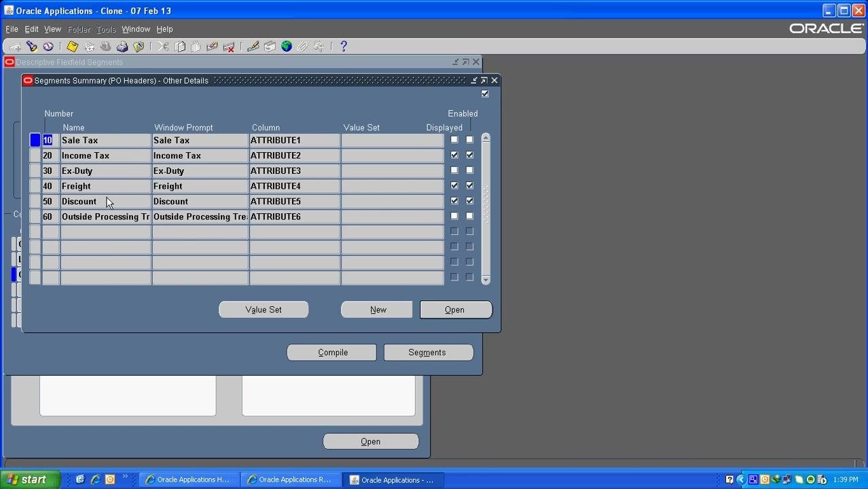Image resolution: width=868 pixels, height=489 pixels.
Task: Click the Close Form toolbar icon
Action: point(139,47)
